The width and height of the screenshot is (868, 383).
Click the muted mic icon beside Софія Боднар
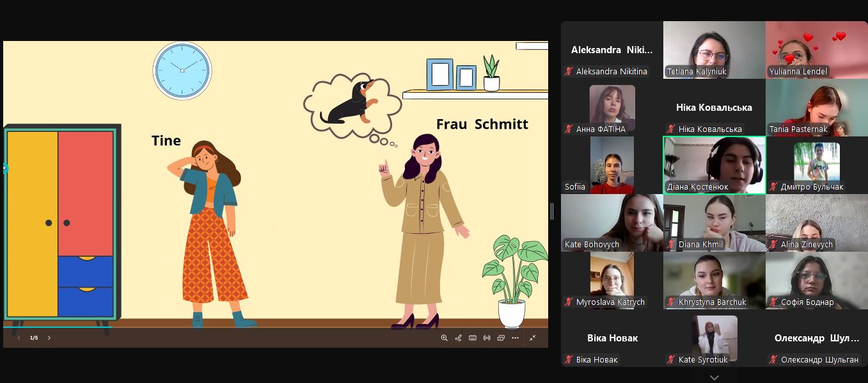pyautogui.click(x=773, y=302)
